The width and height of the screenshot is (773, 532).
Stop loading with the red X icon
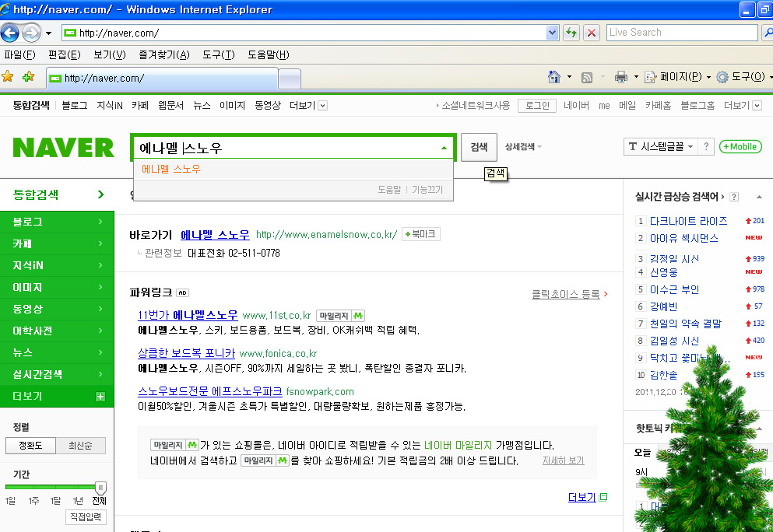pos(592,33)
